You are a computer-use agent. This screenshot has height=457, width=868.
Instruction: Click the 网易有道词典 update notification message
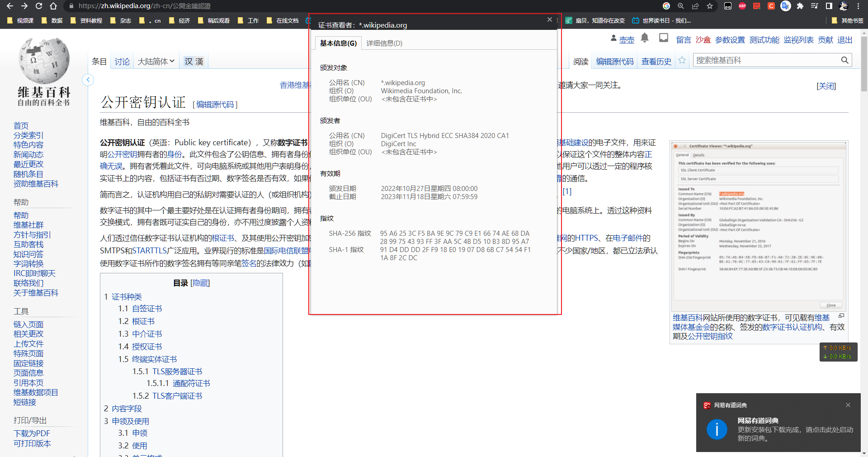(x=795, y=429)
